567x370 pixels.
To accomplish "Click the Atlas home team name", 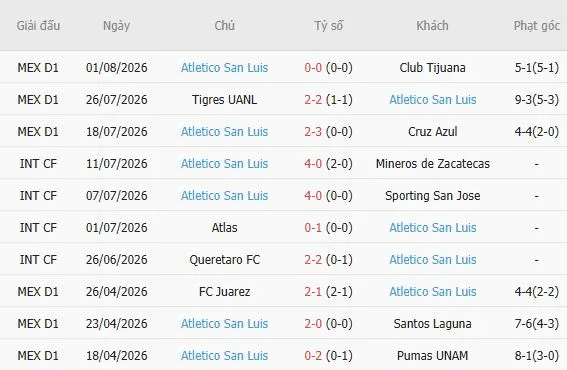I will coord(224,227).
